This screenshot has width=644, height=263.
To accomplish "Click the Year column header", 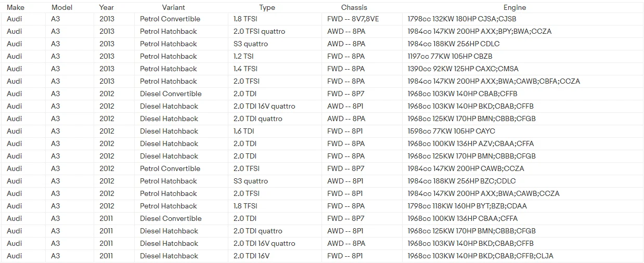I will (107, 7).
